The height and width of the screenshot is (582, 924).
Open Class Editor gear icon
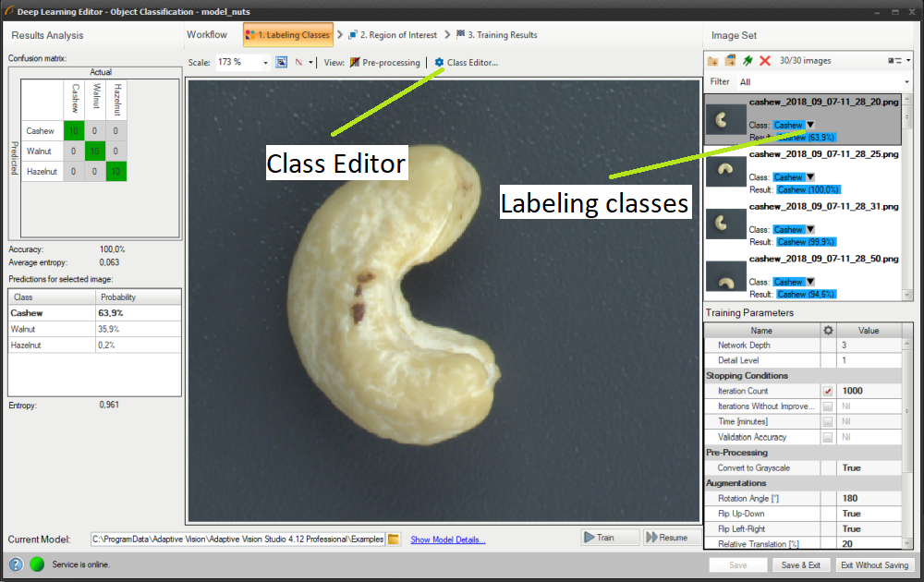(439, 63)
